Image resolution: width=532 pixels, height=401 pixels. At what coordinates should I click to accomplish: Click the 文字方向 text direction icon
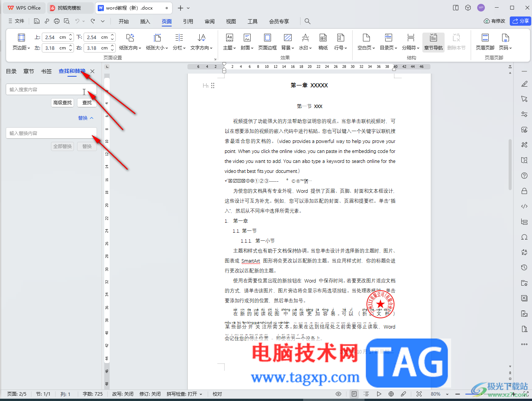pyautogui.click(x=202, y=38)
